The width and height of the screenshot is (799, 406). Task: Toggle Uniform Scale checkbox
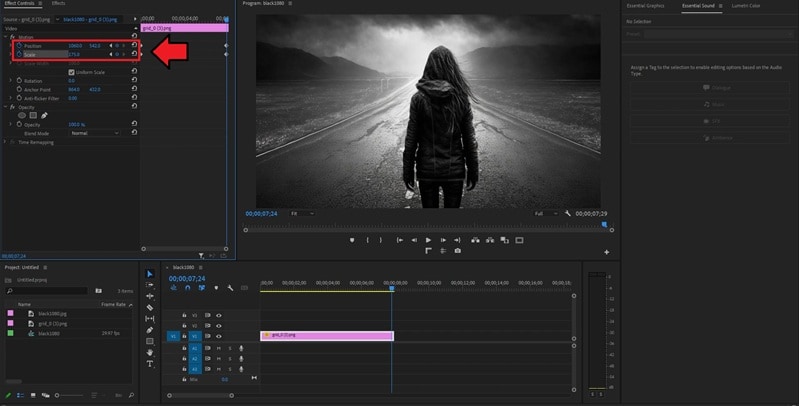tap(71, 72)
